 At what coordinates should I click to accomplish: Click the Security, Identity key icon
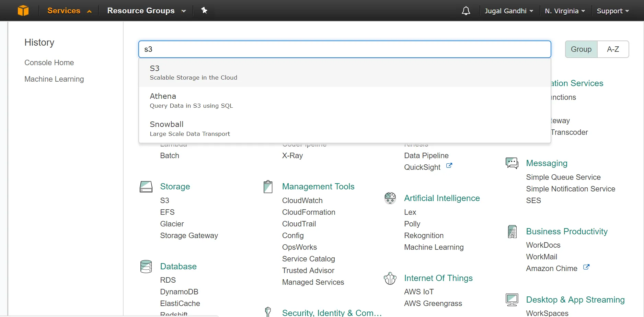(268, 312)
